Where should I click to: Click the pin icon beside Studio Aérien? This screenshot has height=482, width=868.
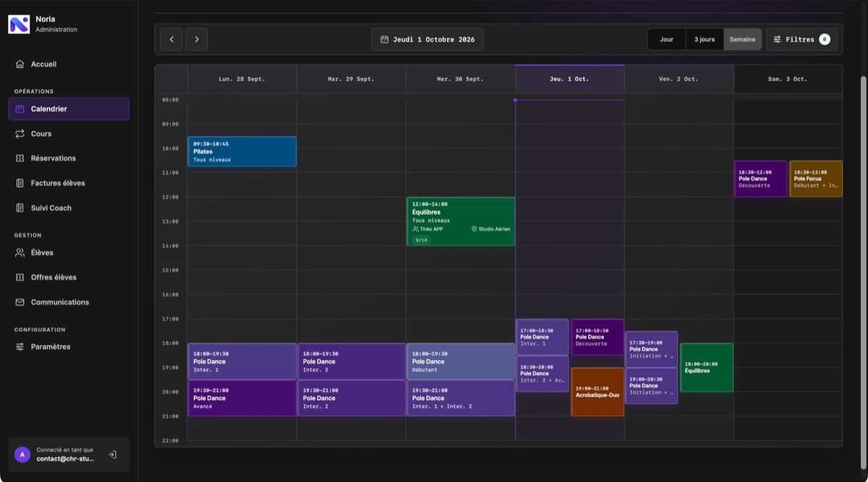pyautogui.click(x=475, y=229)
